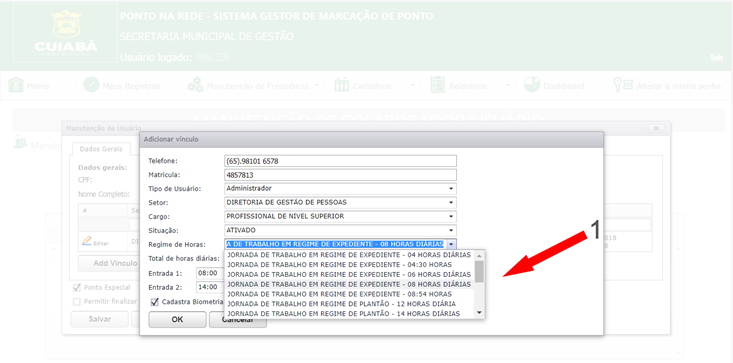This screenshot has width=733, height=363.
Task: Click the dropdown list scrollbar up arrow
Action: pyautogui.click(x=479, y=255)
